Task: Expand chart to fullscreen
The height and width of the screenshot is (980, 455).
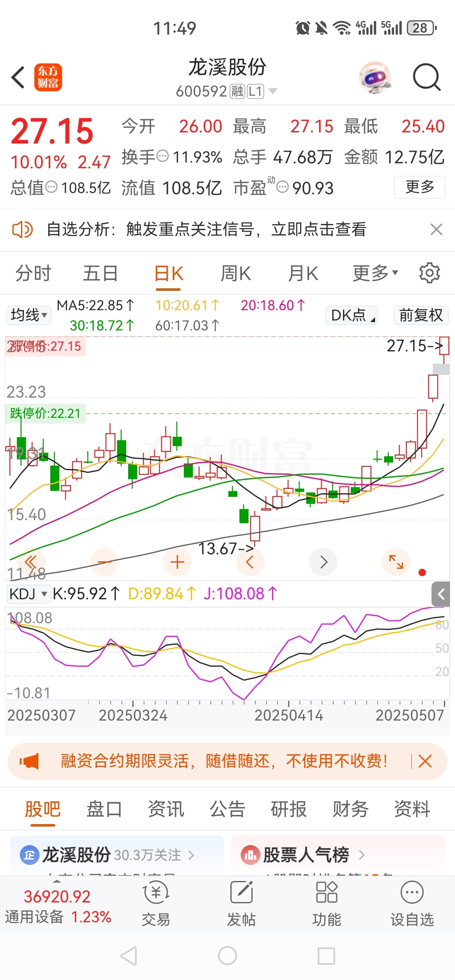Action: pyautogui.click(x=396, y=562)
